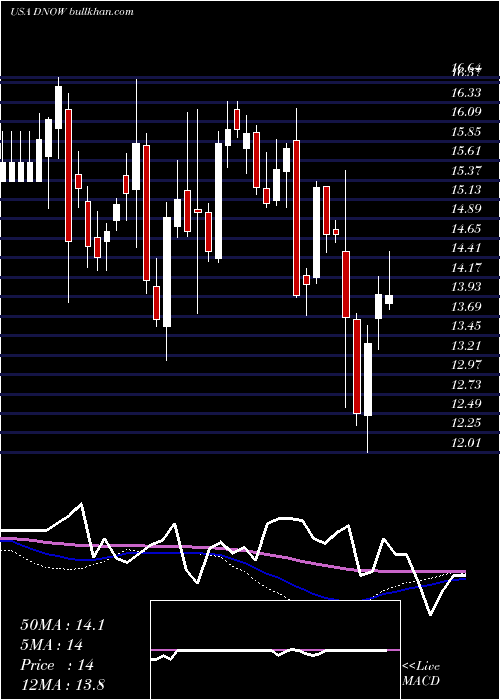Click the 5MA : 14 readout
The image size is (500, 700).
point(51,645)
